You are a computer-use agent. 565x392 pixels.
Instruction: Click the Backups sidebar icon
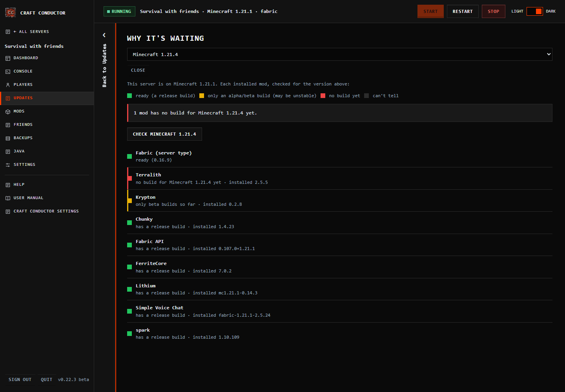tap(8, 138)
